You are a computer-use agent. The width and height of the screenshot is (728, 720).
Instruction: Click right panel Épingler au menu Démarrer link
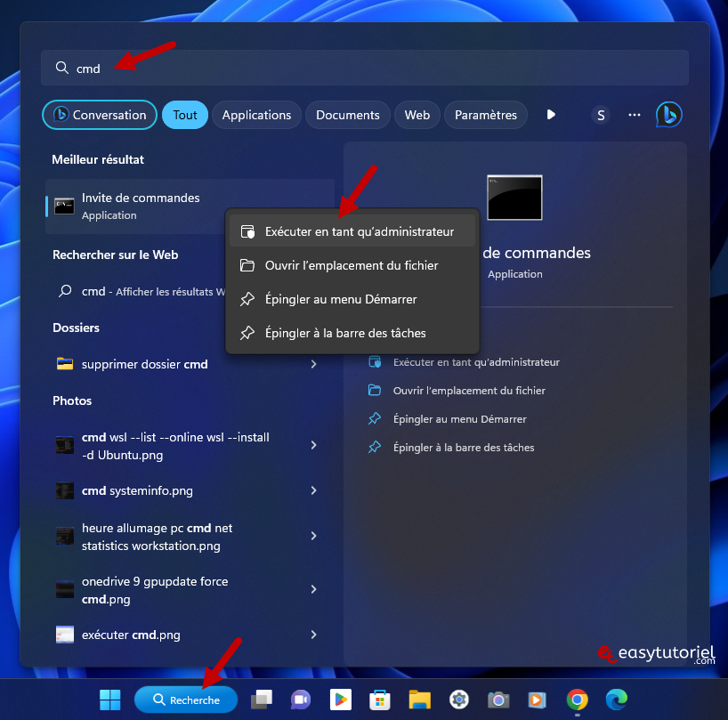tap(459, 418)
